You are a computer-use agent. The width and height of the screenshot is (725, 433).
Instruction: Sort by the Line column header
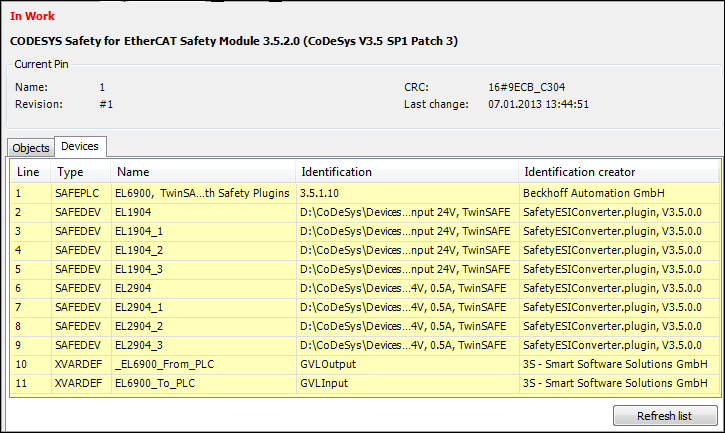click(29, 172)
